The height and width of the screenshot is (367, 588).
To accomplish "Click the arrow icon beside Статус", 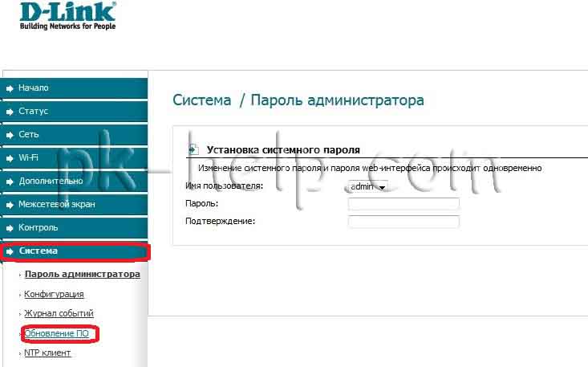I will (10, 112).
